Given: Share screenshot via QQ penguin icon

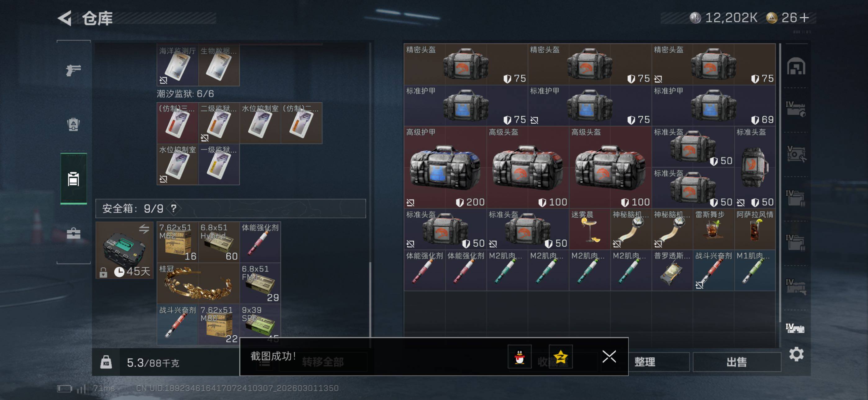Looking at the screenshot, I should (520, 357).
